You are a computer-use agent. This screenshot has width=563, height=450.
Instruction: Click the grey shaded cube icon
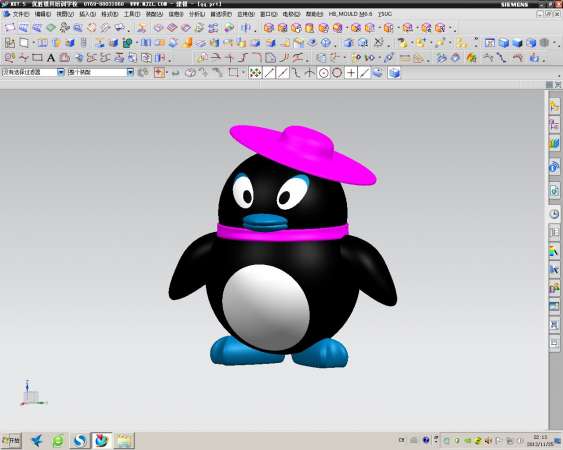[544, 43]
